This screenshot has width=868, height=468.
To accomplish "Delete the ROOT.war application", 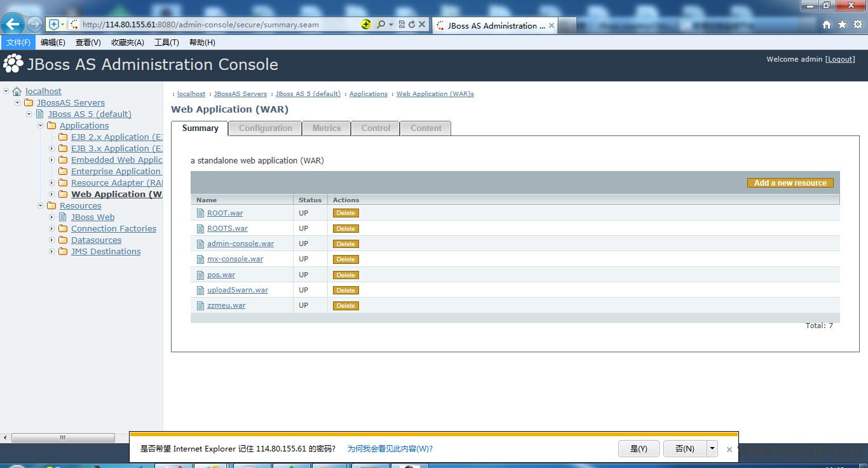I will tap(346, 213).
